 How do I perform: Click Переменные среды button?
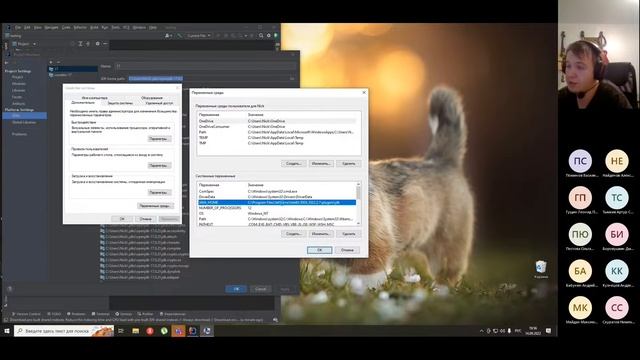pyautogui.click(x=156, y=206)
